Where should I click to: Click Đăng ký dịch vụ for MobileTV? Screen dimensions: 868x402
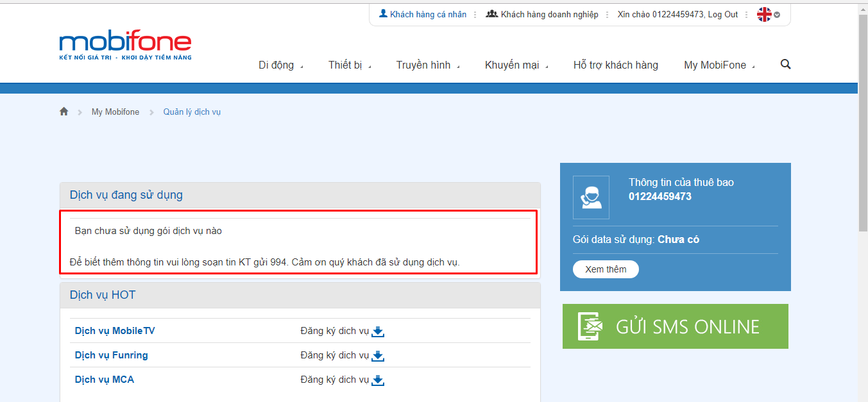pyautogui.click(x=334, y=331)
